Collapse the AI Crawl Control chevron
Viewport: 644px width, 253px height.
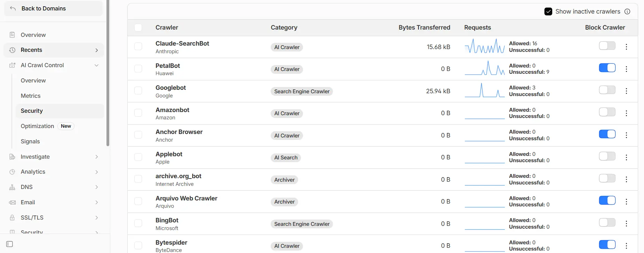point(97,65)
